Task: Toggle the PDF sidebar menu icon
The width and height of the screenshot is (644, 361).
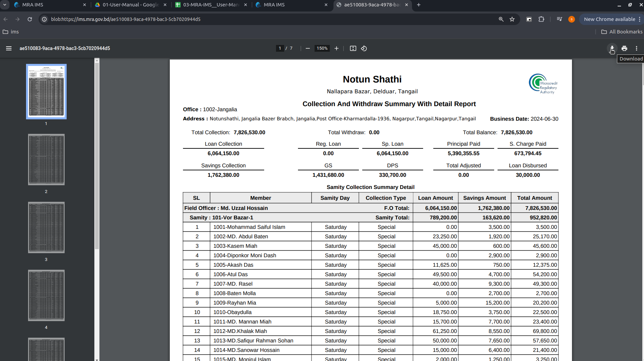Action: (9, 48)
